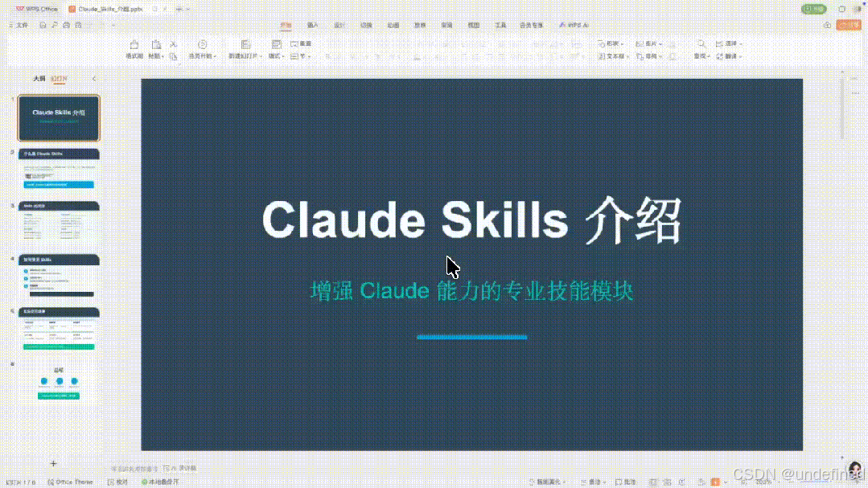
Task: Click the vertical scrollbar on the right
Action: [x=842, y=111]
